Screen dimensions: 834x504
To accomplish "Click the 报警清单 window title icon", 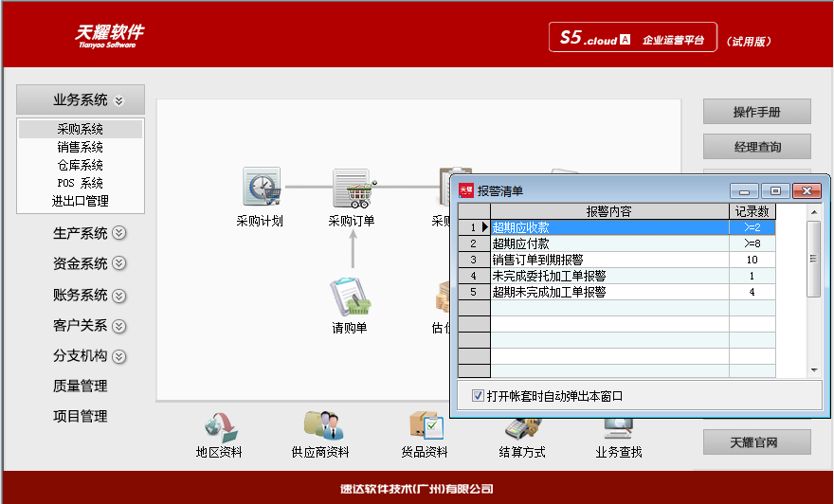I will pos(466,190).
